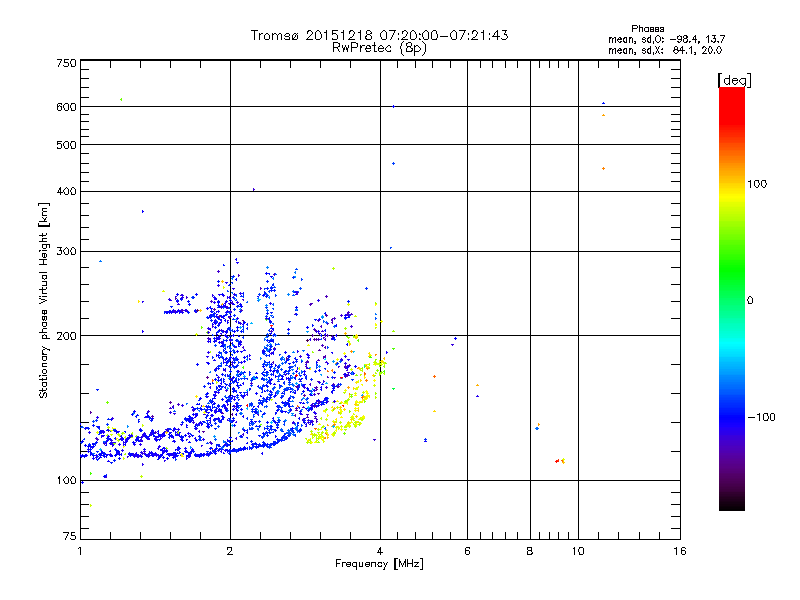The image size is (800, 600).
Task: Click the x-axis tick label '8'
Action: click(530, 551)
